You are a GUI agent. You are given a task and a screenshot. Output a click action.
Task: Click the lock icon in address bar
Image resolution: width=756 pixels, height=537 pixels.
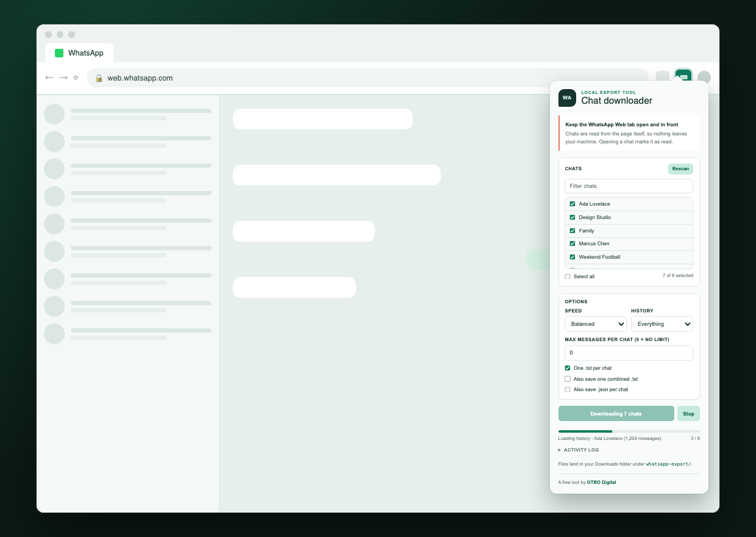[99, 78]
